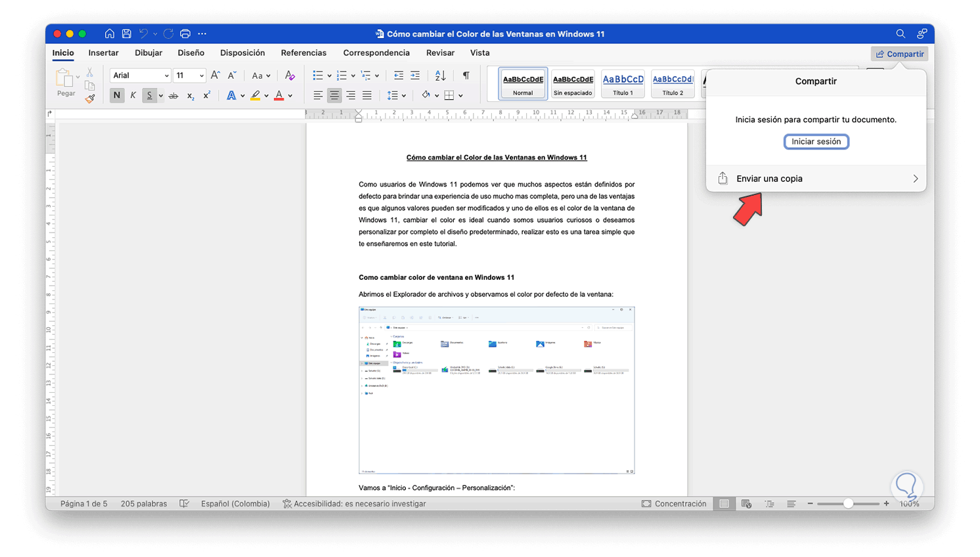
Task: Go to the Referencias tab
Action: pos(303,53)
